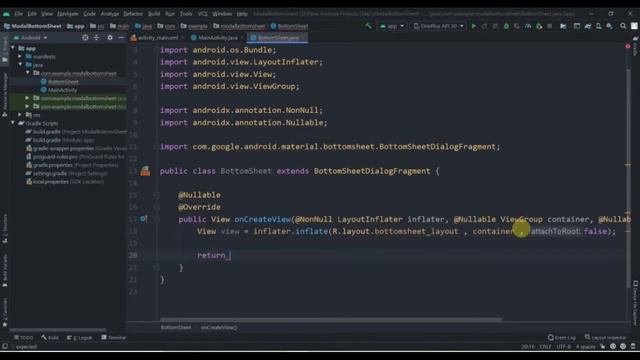Open the Resource Manager side panel

coord(4,95)
